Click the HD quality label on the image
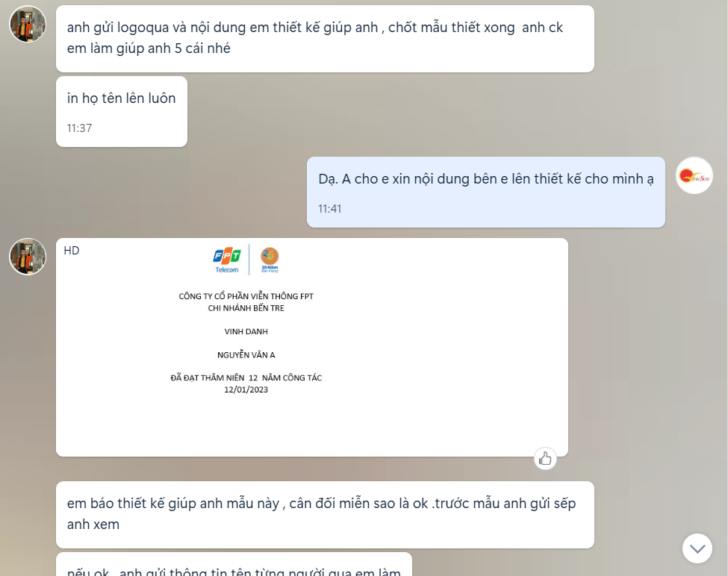This screenshot has height=576, width=728. [x=72, y=251]
